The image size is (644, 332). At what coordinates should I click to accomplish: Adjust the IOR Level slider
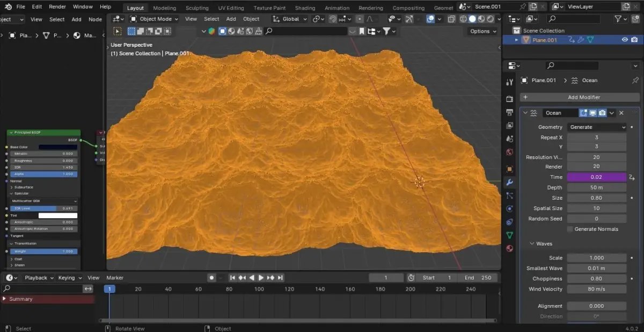click(x=44, y=208)
